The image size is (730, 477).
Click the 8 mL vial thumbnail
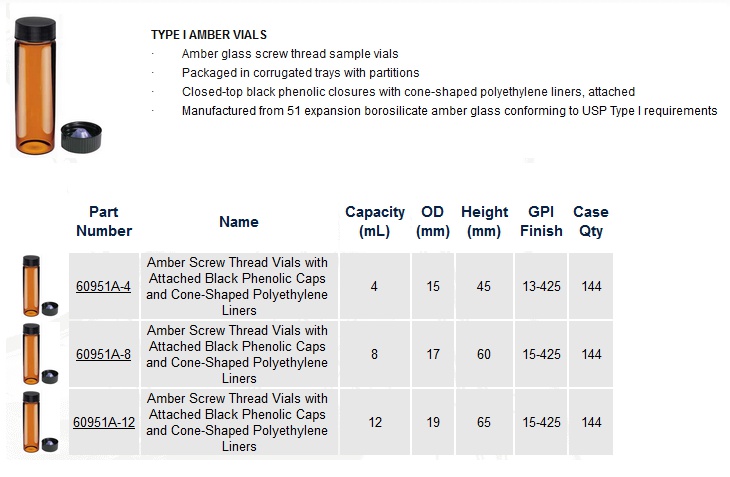(x=40, y=354)
